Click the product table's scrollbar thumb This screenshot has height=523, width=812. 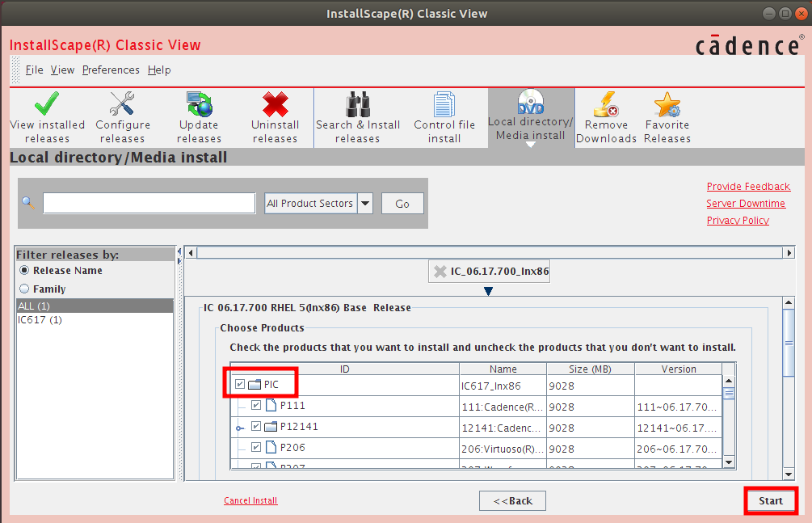[729, 394]
